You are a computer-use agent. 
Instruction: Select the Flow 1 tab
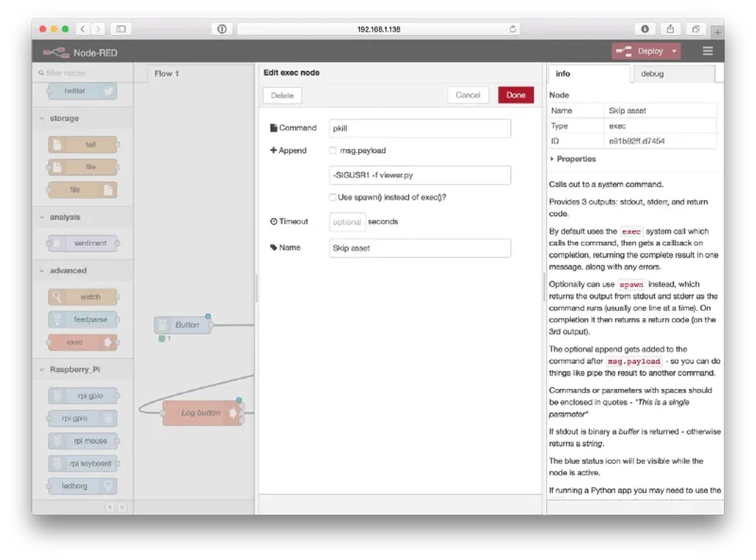click(166, 74)
